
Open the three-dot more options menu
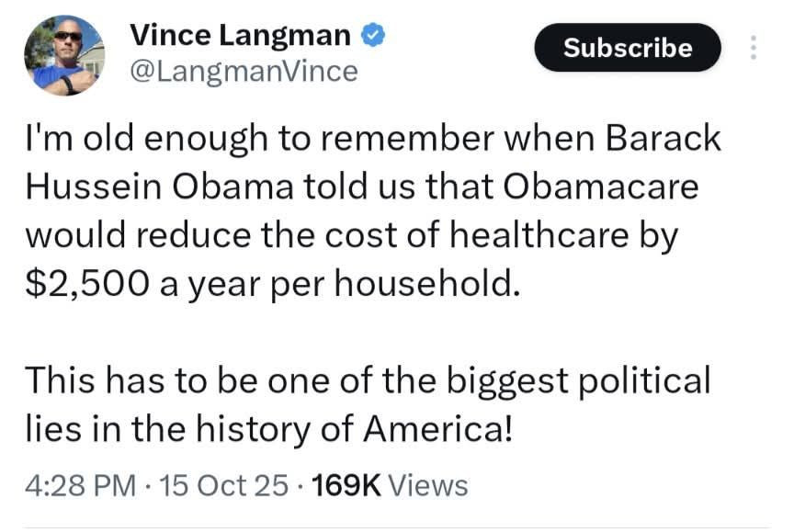click(x=754, y=48)
